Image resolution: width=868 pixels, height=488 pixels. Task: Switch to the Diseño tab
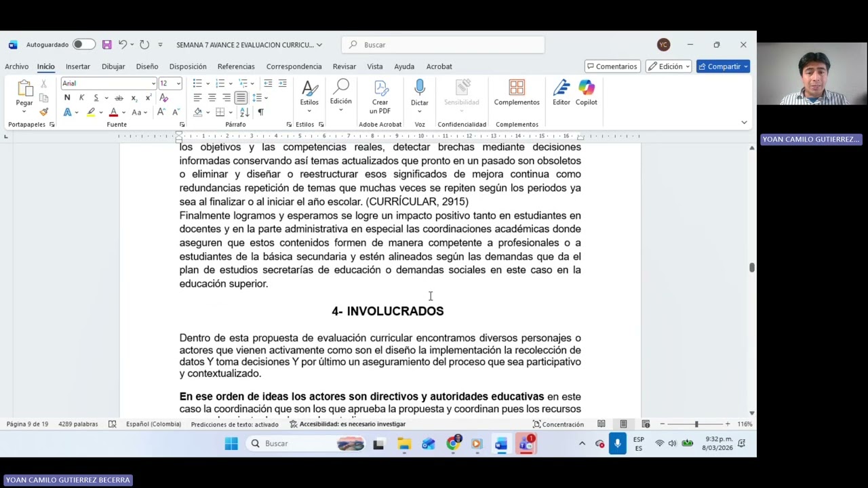(146, 66)
